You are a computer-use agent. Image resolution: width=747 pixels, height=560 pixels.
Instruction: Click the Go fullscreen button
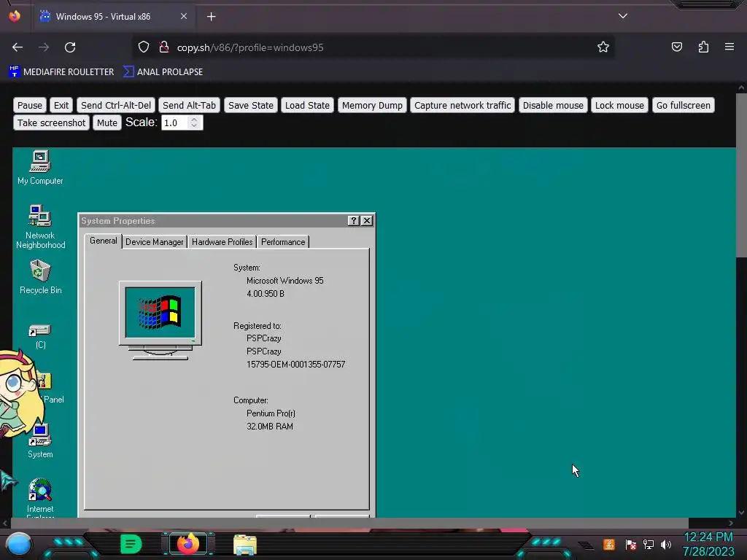683,105
